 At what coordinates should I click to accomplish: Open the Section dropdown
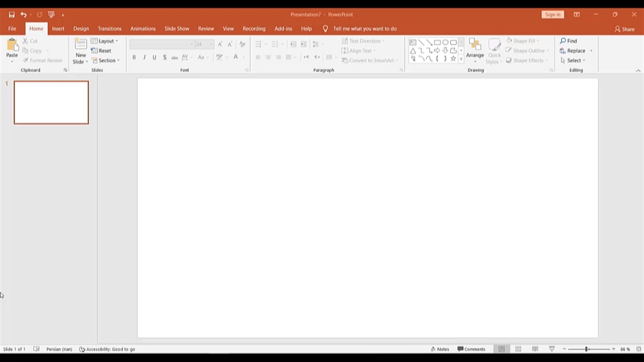pyautogui.click(x=105, y=60)
